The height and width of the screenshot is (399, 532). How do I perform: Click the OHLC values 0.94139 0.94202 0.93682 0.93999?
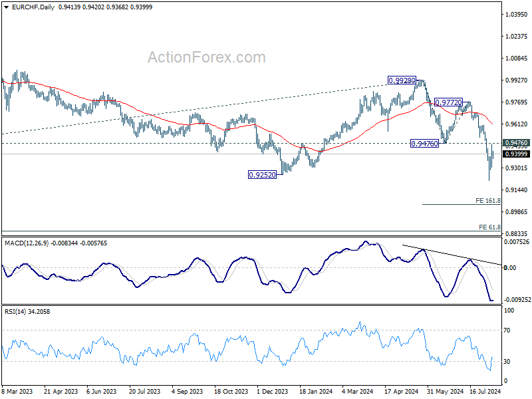coord(105,7)
